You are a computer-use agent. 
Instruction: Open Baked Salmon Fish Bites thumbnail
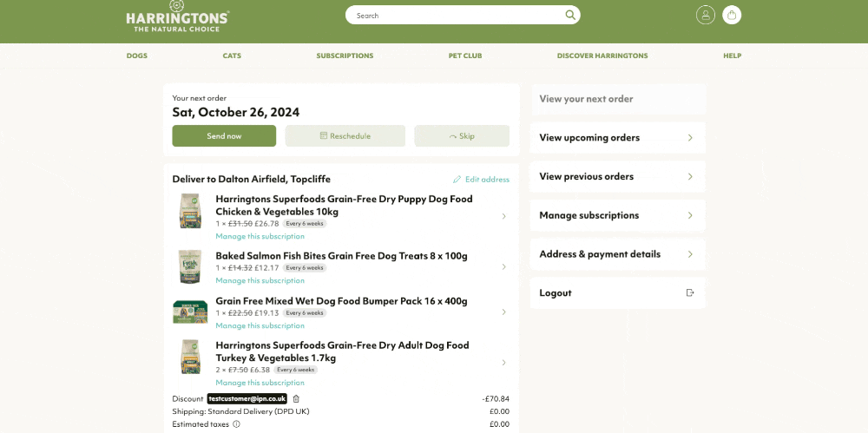coord(190,266)
